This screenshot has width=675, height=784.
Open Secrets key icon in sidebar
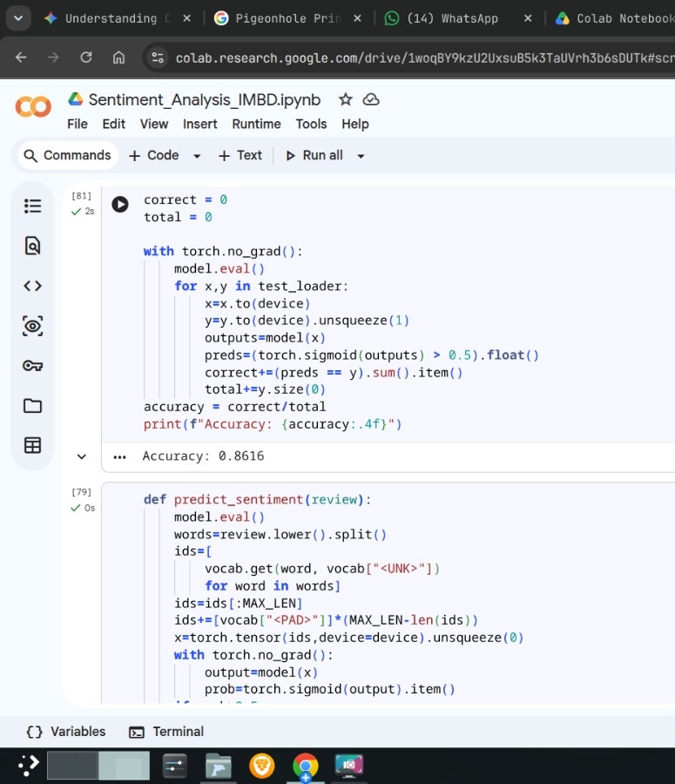(x=32, y=366)
